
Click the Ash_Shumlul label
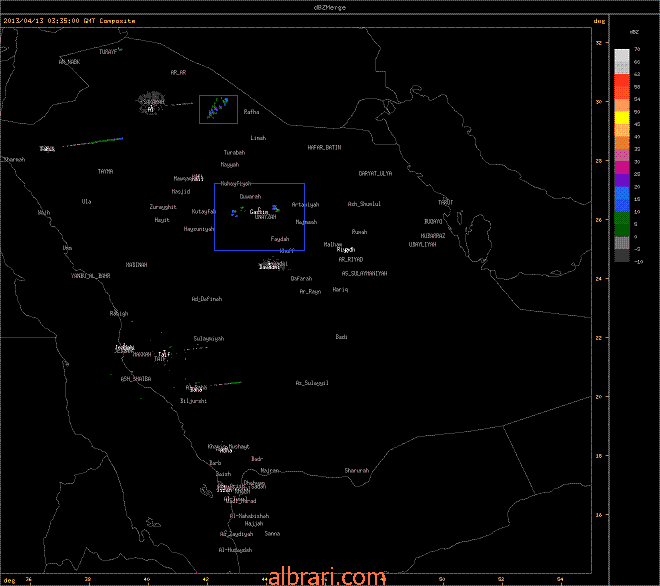point(364,204)
